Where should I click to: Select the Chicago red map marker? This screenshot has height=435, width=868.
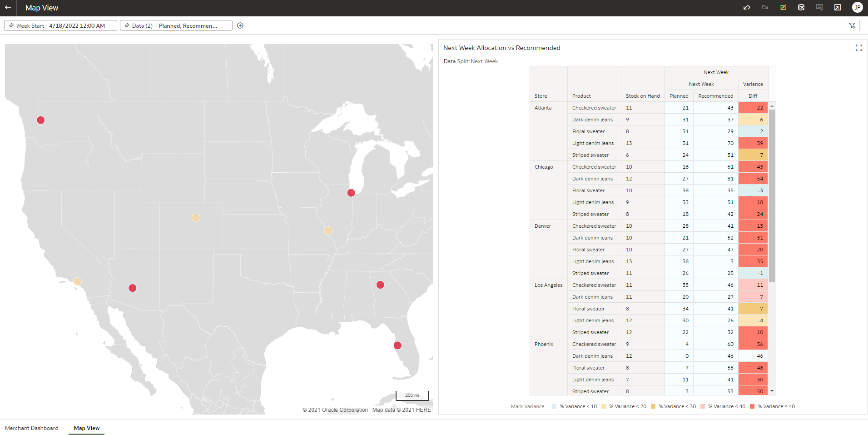[351, 193]
